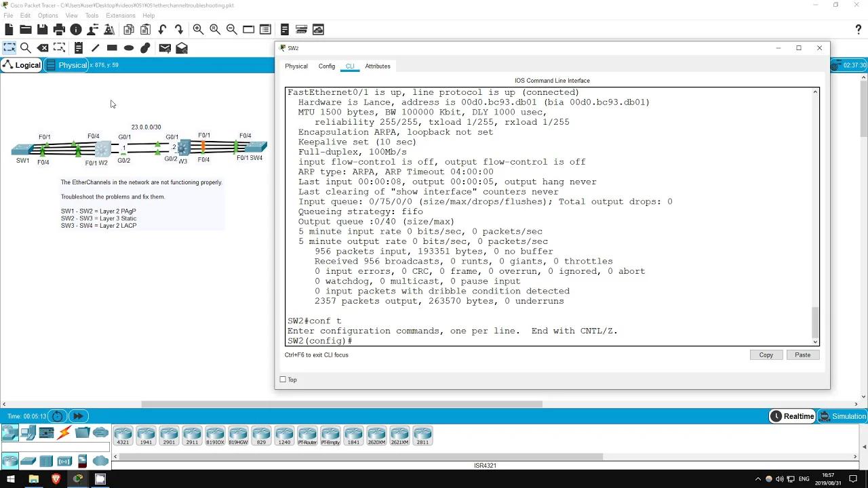Image resolution: width=868 pixels, height=488 pixels.
Task: Enable the Top checkbox in SW2 window
Action: [282, 380]
